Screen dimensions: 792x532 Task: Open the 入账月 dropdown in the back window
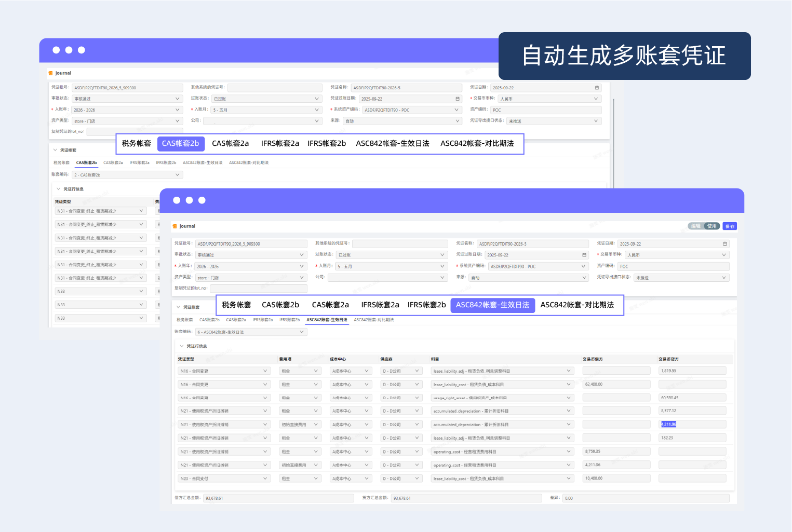267,110
